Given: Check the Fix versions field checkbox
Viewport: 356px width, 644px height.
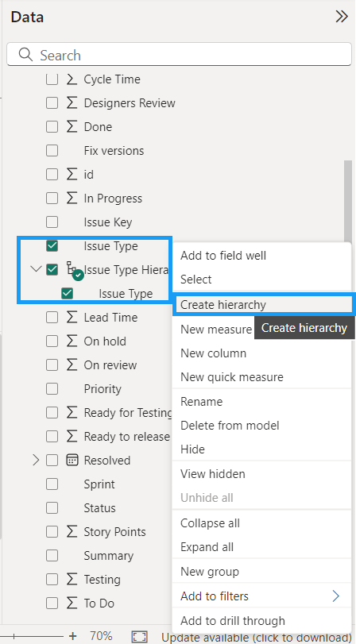Looking at the screenshot, I should coord(52,150).
